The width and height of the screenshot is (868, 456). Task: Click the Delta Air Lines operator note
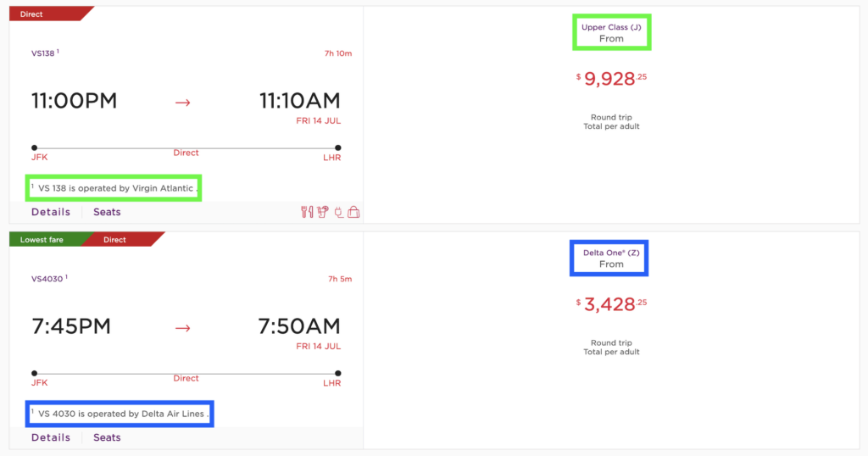tap(120, 414)
